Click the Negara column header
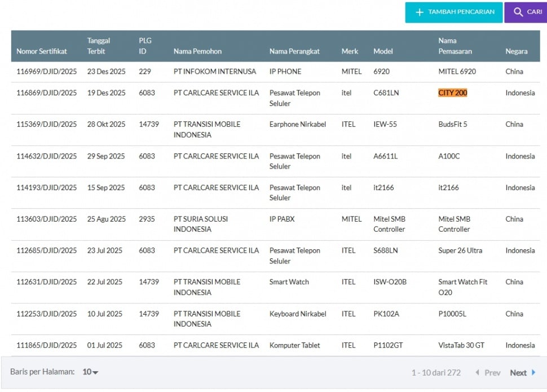The height and width of the screenshot is (392, 547). [x=516, y=51]
